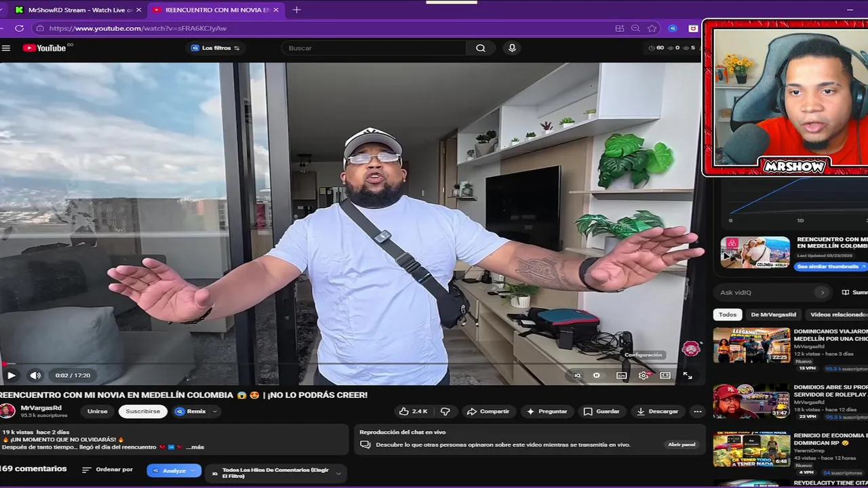Screen dimensions: 868x488
Task: Toggle subtitles in the player
Action: click(x=621, y=375)
